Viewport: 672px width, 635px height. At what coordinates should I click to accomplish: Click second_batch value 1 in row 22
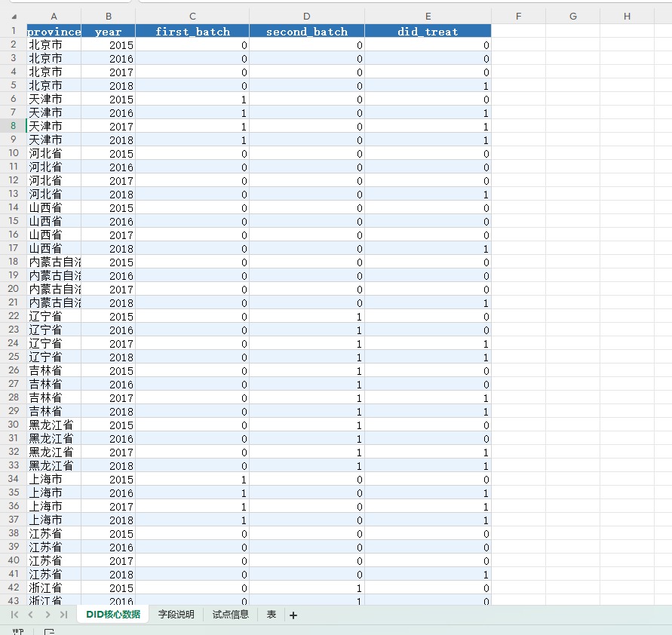coord(307,316)
